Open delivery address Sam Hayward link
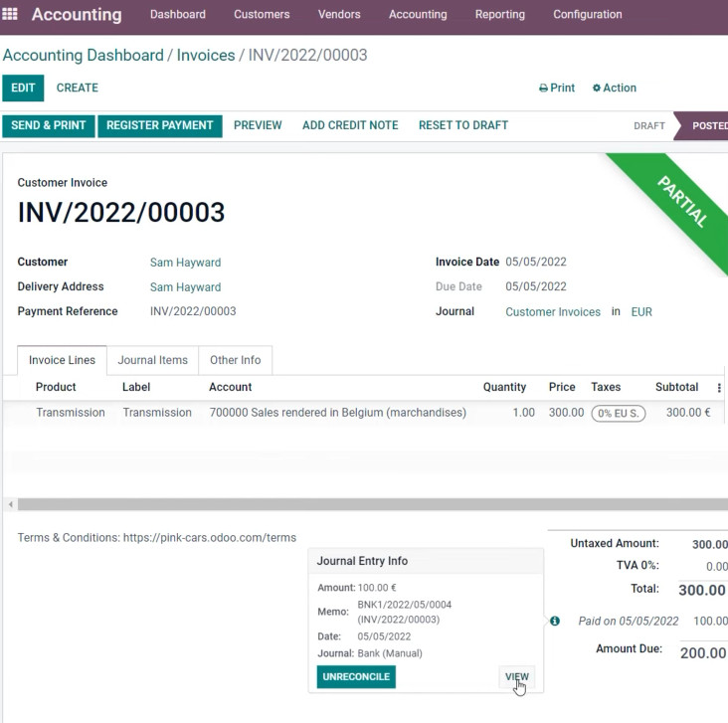 click(x=185, y=287)
